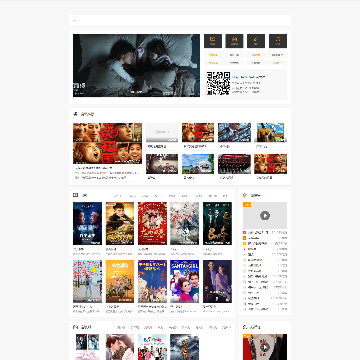Click the movie section icon beside poster grid heading
This screenshot has width=360, height=360.
point(75,195)
